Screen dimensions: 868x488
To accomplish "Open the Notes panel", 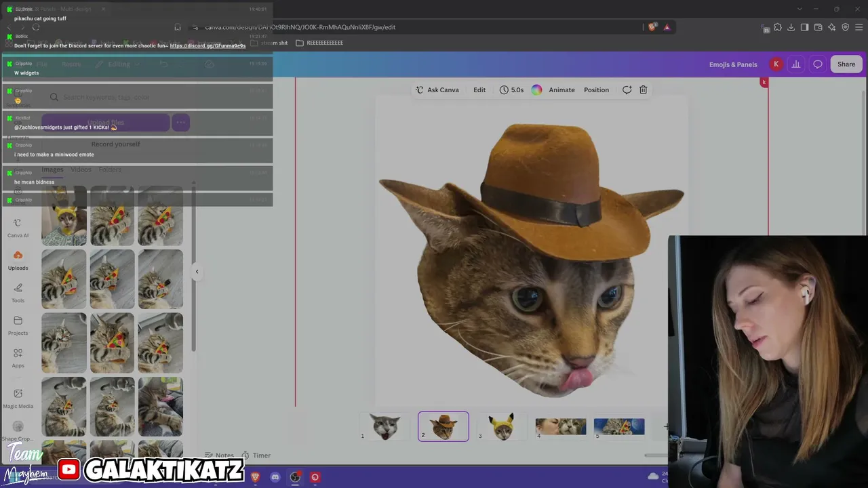I will point(219,455).
